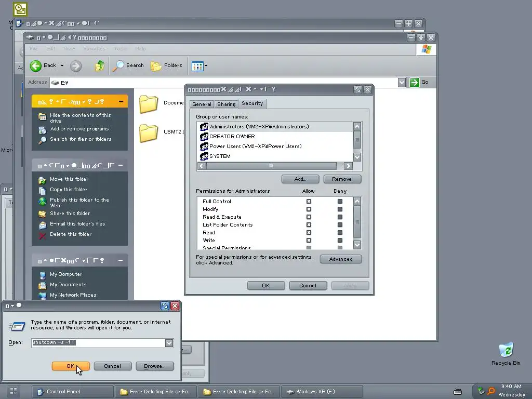This screenshot has height=399, width=532.
Task: Select the Documents folder icon
Action: tap(149, 104)
